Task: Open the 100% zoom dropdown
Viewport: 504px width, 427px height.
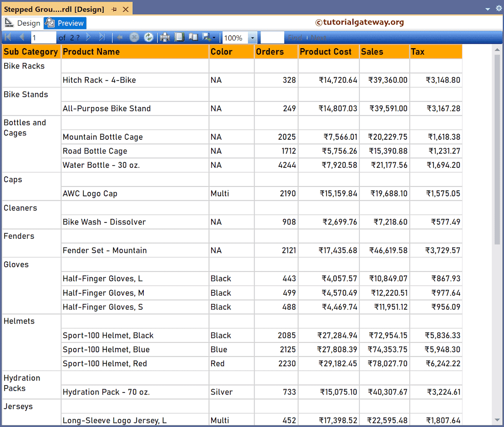Action: 252,37
